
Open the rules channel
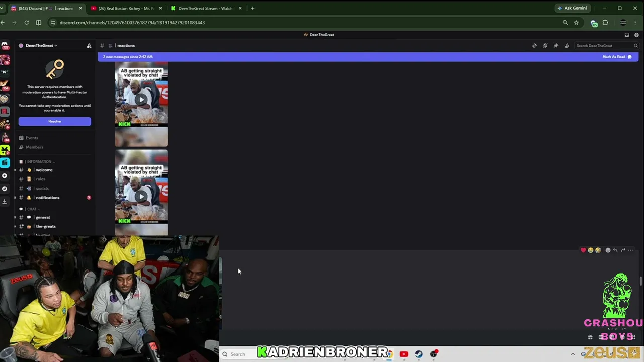pyautogui.click(x=40, y=179)
